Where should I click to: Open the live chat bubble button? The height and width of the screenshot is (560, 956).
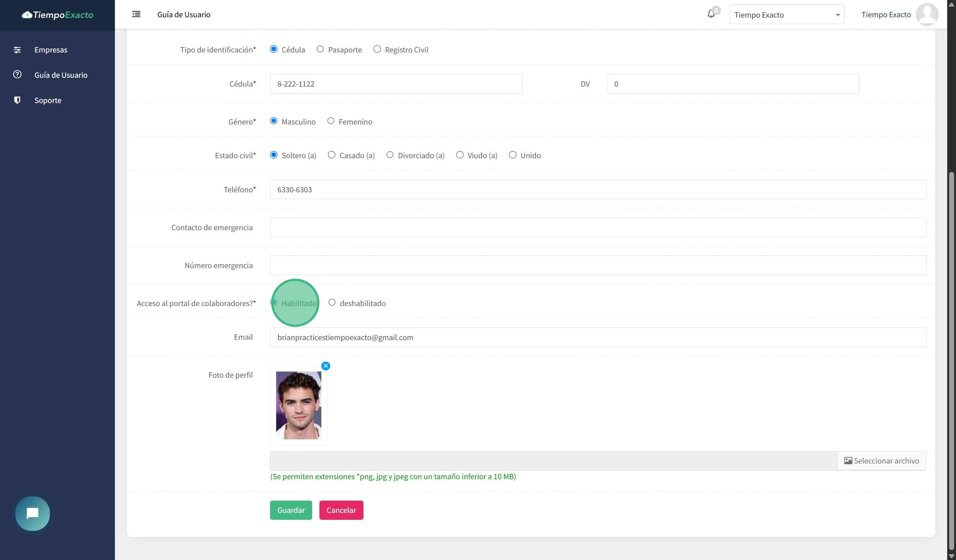point(33,513)
